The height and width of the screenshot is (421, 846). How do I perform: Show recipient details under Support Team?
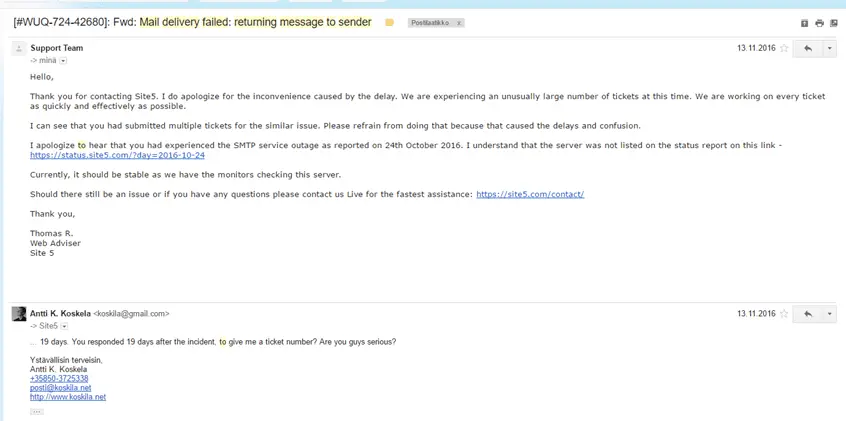click(63, 60)
